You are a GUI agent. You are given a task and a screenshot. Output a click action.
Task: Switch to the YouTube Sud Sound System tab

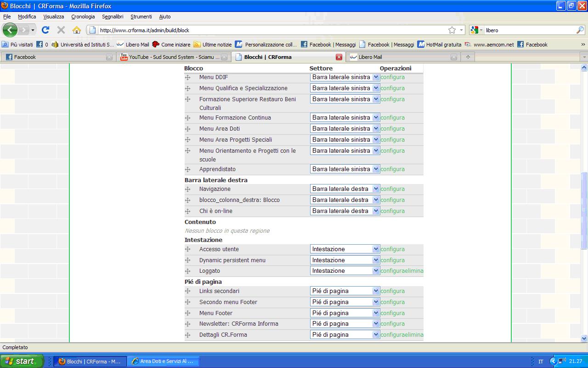[x=174, y=57]
